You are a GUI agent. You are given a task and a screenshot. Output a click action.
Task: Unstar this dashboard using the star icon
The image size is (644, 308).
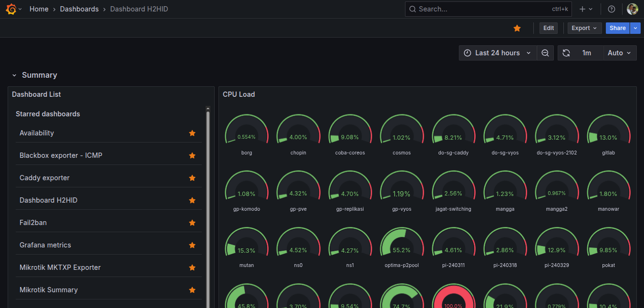517,28
